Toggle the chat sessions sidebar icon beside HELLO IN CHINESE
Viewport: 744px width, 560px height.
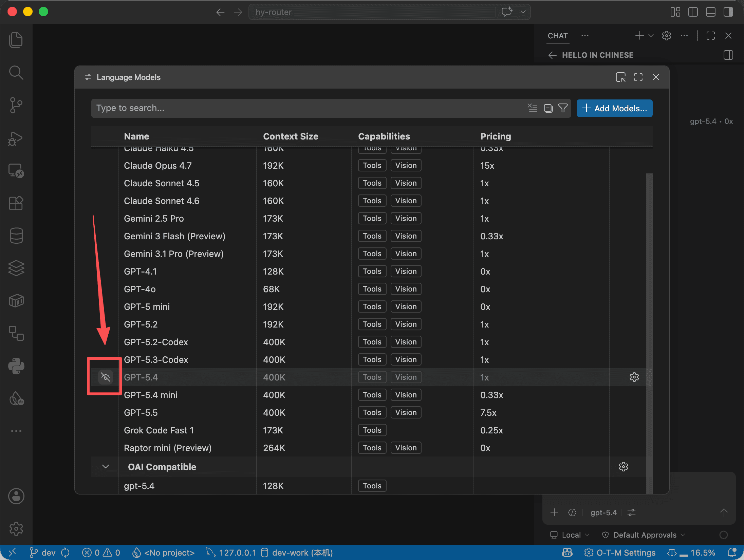pos(728,55)
